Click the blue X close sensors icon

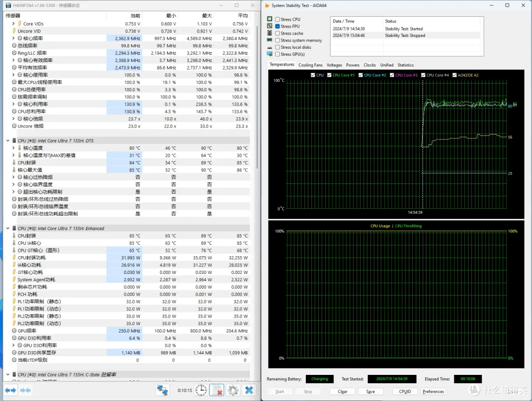coord(249,390)
